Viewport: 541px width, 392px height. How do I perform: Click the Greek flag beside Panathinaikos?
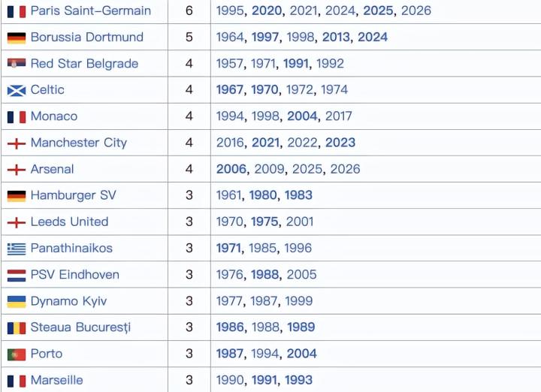click(17, 249)
